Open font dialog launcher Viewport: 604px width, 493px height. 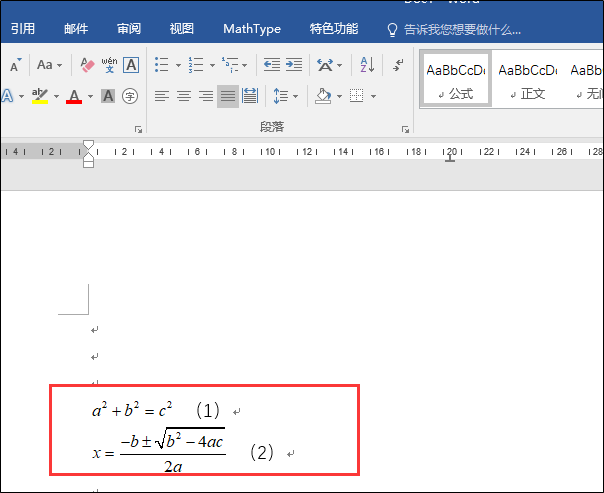(x=138, y=130)
